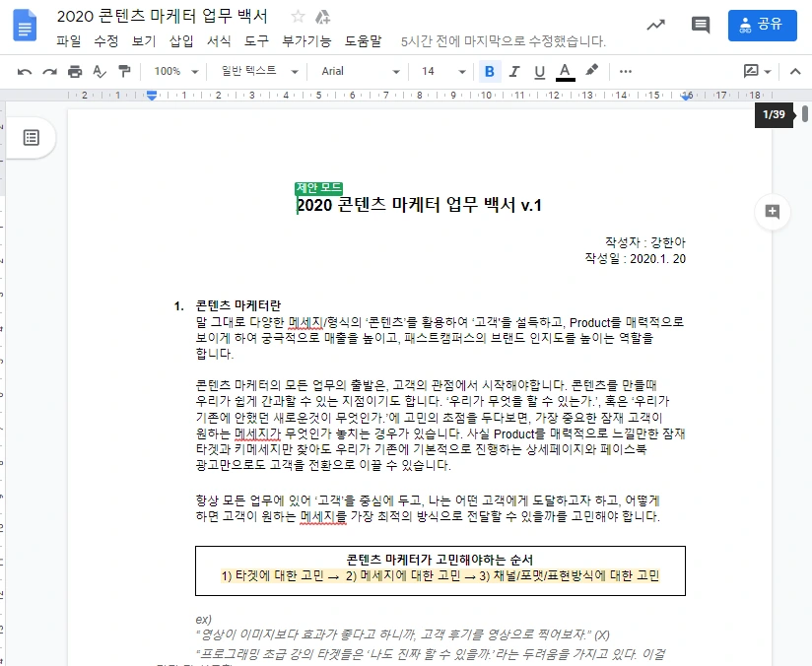The height and width of the screenshot is (666, 812).
Task: Click the 제안 모드 green label
Action: pyautogui.click(x=318, y=188)
